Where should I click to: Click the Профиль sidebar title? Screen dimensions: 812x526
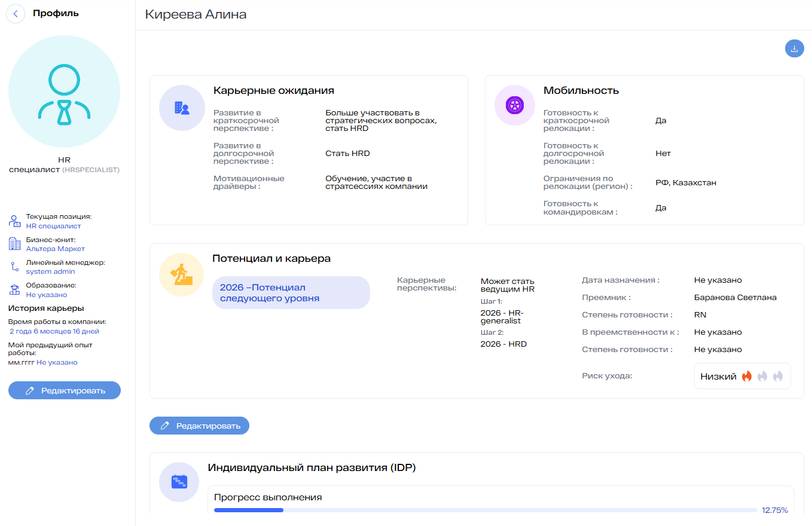click(56, 13)
